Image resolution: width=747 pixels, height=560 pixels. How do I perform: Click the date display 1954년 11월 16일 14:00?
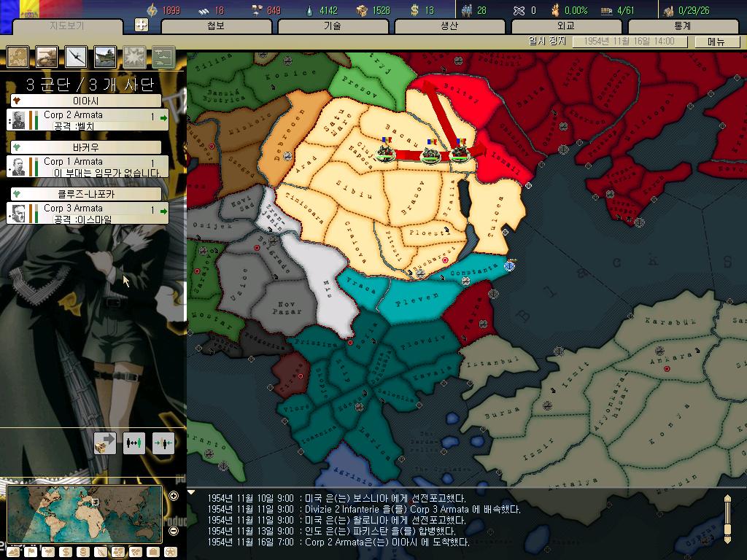click(630, 42)
